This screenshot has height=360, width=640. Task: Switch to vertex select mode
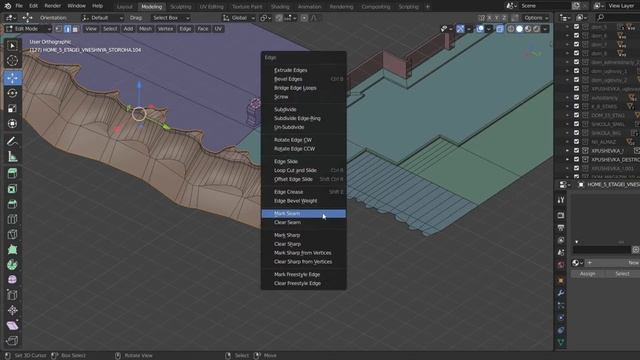point(59,29)
